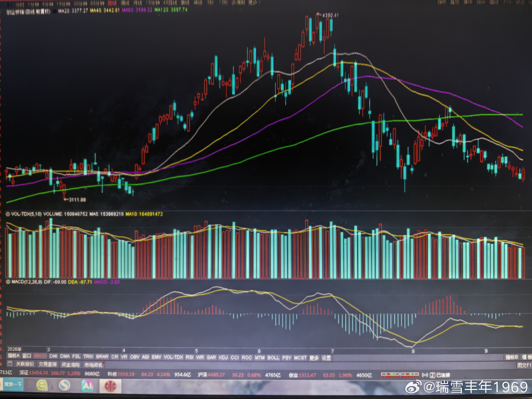
Task: Launch the AI app from taskbar
Action: (87, 386)
